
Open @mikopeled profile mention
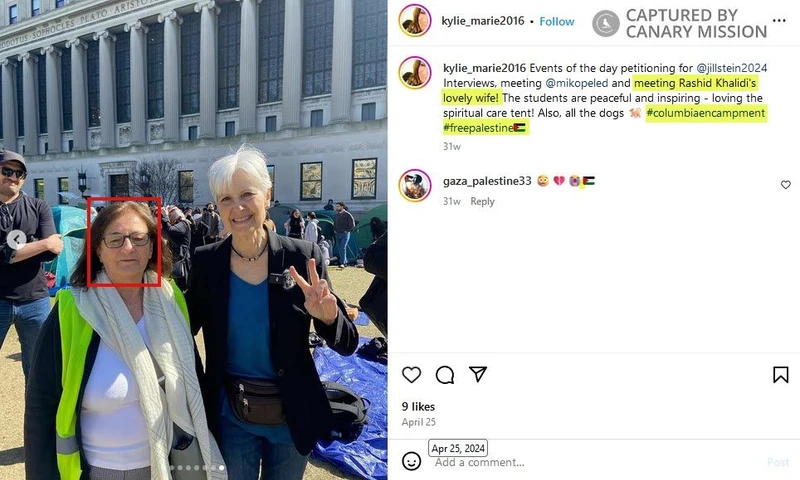tap(577, 83)
